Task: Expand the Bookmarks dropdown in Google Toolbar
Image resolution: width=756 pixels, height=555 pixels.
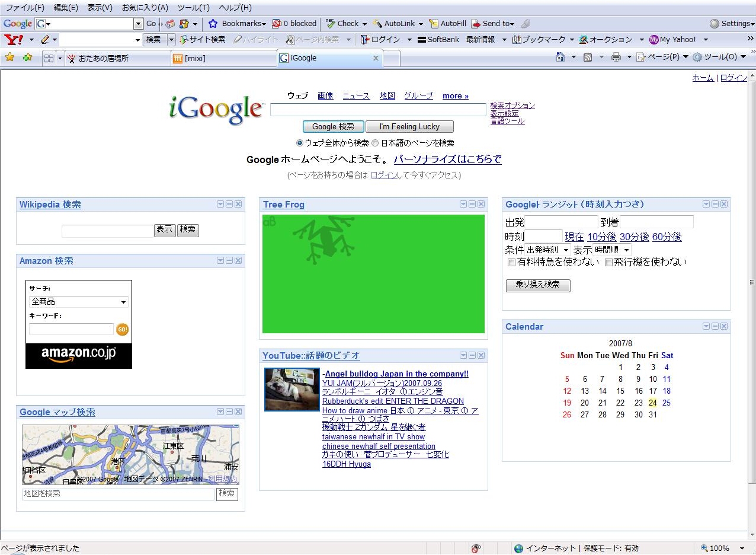Action: [x=264, y=24]
